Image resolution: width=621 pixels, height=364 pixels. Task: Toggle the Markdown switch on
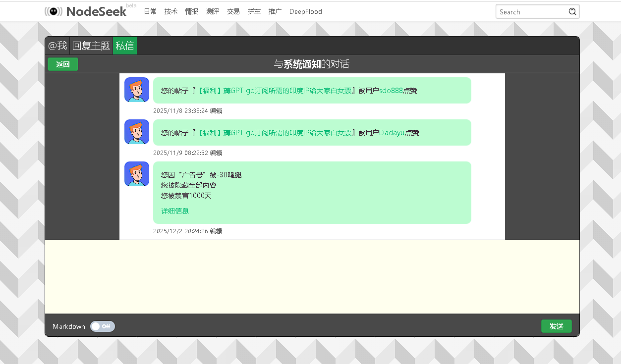103,326
